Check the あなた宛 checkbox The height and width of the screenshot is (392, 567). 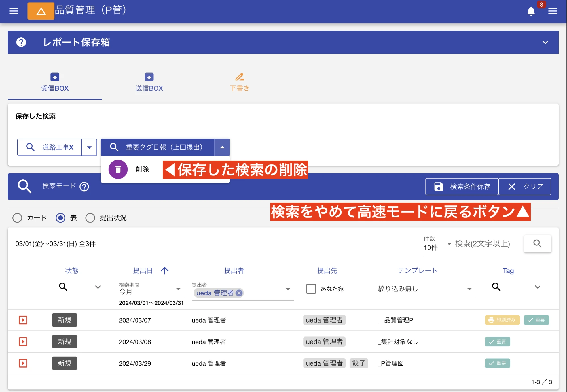[311, 289]
